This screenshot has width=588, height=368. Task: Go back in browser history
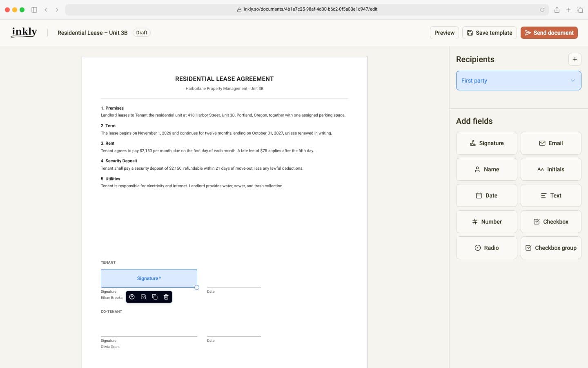(46, 10)
